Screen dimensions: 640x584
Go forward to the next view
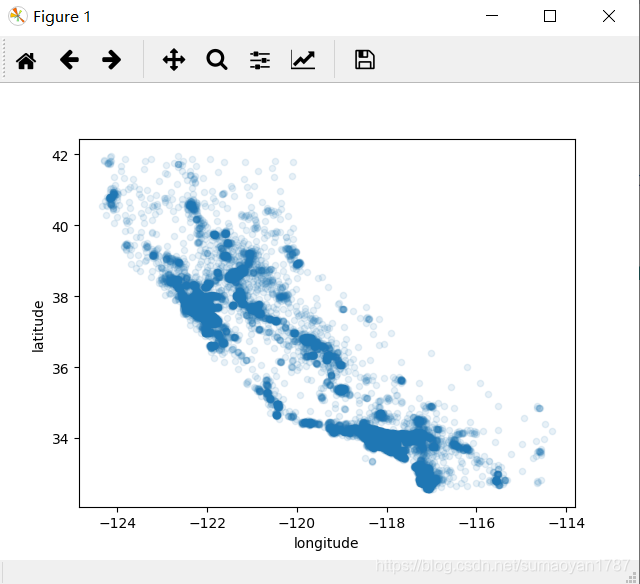click(x=111, y=60)
